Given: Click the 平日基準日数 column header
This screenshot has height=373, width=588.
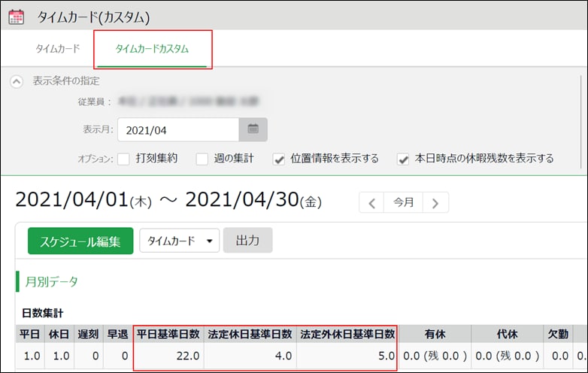Looking at the screenshot, I should coord(168,334).
